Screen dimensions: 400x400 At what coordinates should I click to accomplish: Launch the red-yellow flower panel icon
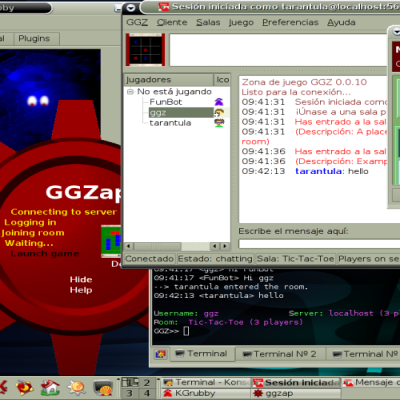pyautogui.click(x=24, y=388)
